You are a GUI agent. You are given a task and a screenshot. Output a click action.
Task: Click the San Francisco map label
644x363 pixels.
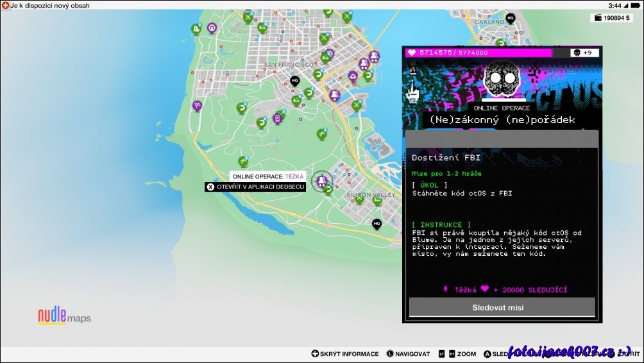(289, 65)
